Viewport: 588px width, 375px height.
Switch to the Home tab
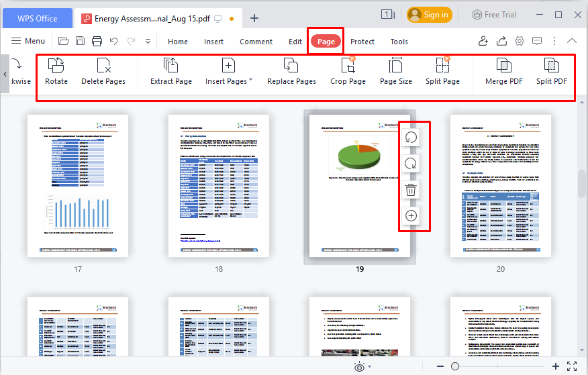tap(178, 42)
